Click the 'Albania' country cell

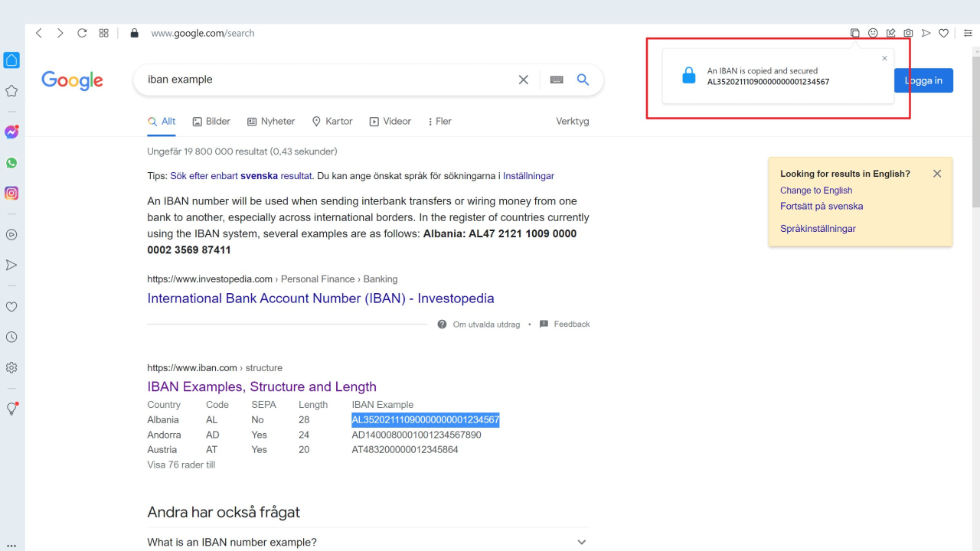coord(163,420)
